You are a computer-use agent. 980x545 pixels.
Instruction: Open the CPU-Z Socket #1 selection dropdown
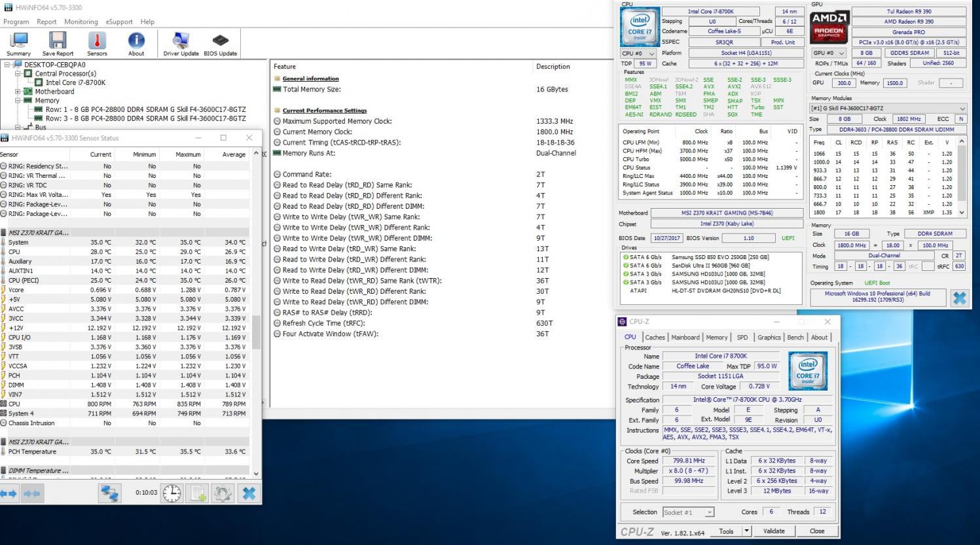point(688,512)
